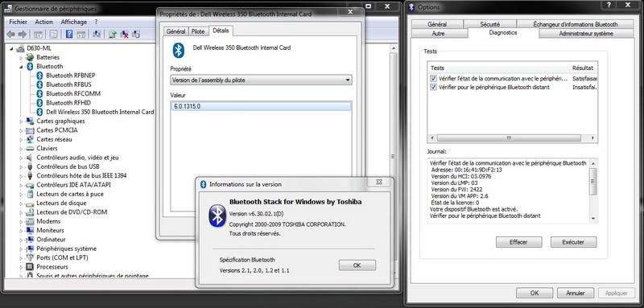Viewport: 644px width, 308px height.
Task: Select the 6.0.1315.0 value row
Action: (x=261, y=106)
